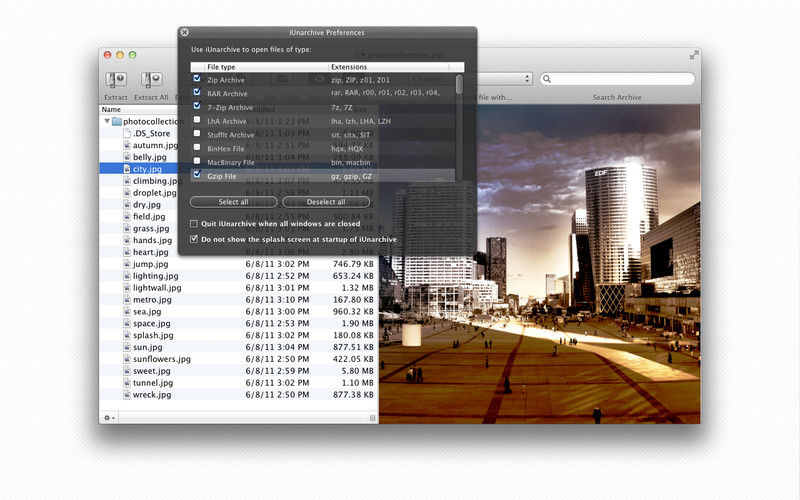Toggle fullscreen mode for the archive window
800x500 pixels.
694,55
